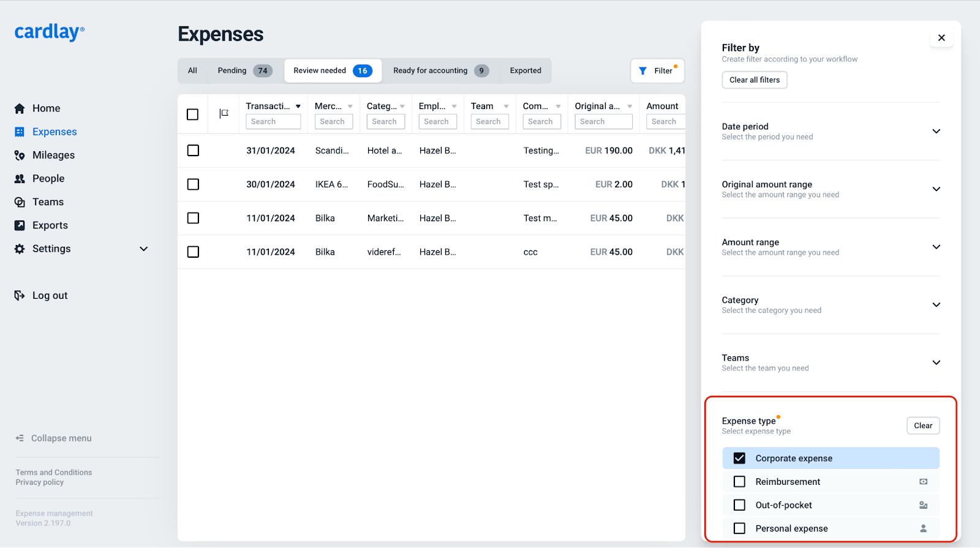This screenshot has width=980, height=548.
Task: Click the Reimbursement cash icon
Action: (x=923, y=482)
